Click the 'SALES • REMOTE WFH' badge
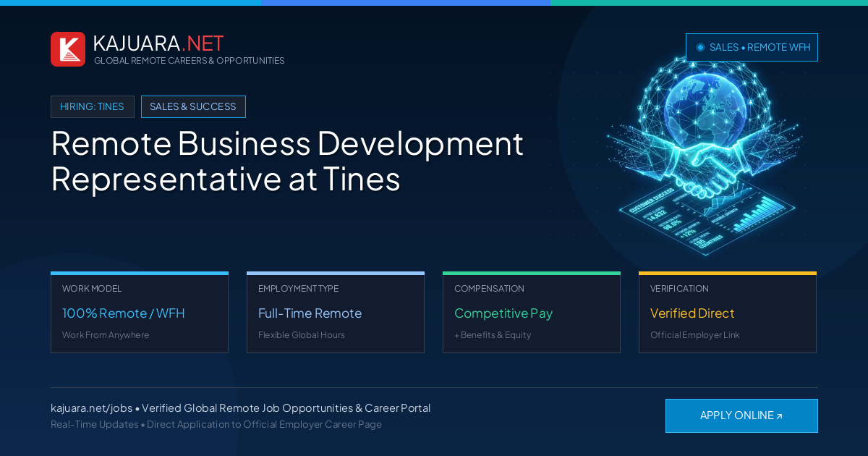The height and width of the screenshot is (456, 868). pos(752,47)
